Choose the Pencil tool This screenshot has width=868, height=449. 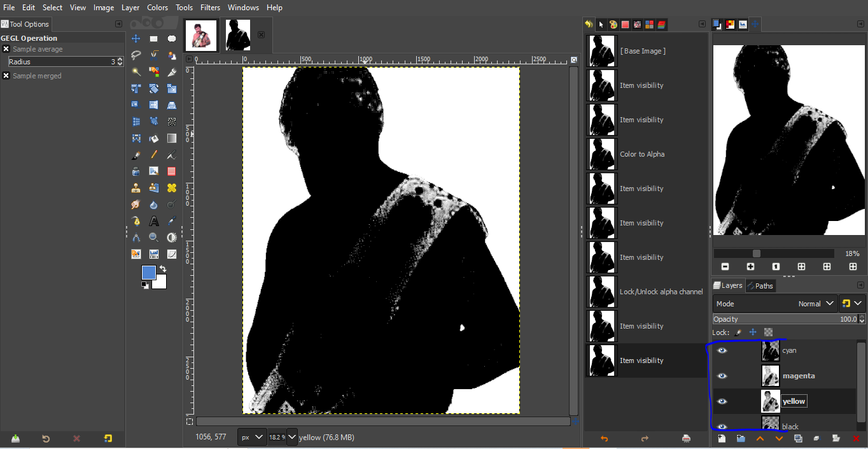(x=153, y=155)
